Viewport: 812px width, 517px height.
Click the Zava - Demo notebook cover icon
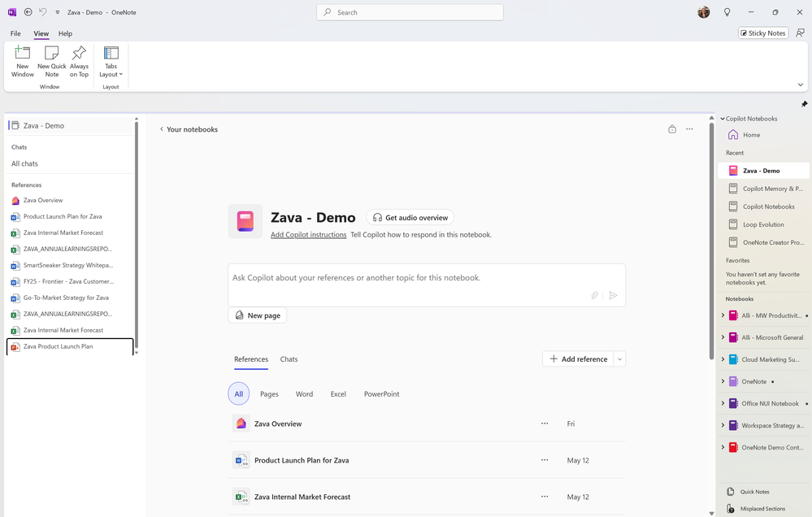[x=245, y=221]
